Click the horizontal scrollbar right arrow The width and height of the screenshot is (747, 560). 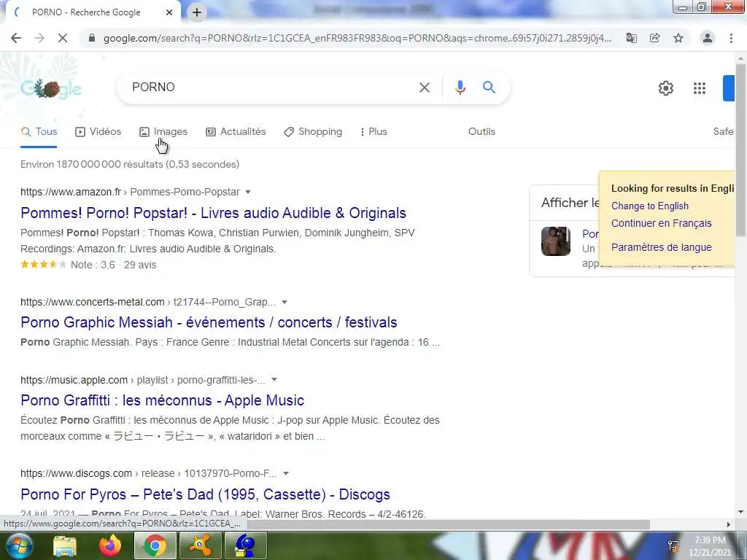[729, 524]
